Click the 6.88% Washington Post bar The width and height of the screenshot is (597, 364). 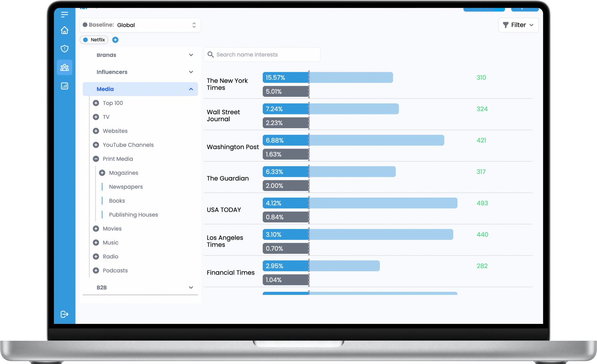tap(354, 140)
